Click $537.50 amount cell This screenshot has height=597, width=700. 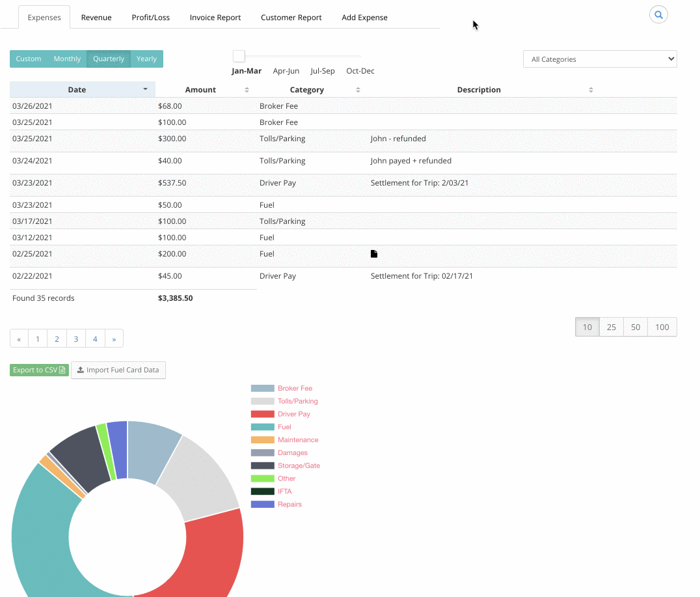pyautogui.click(x=172, y=183)
